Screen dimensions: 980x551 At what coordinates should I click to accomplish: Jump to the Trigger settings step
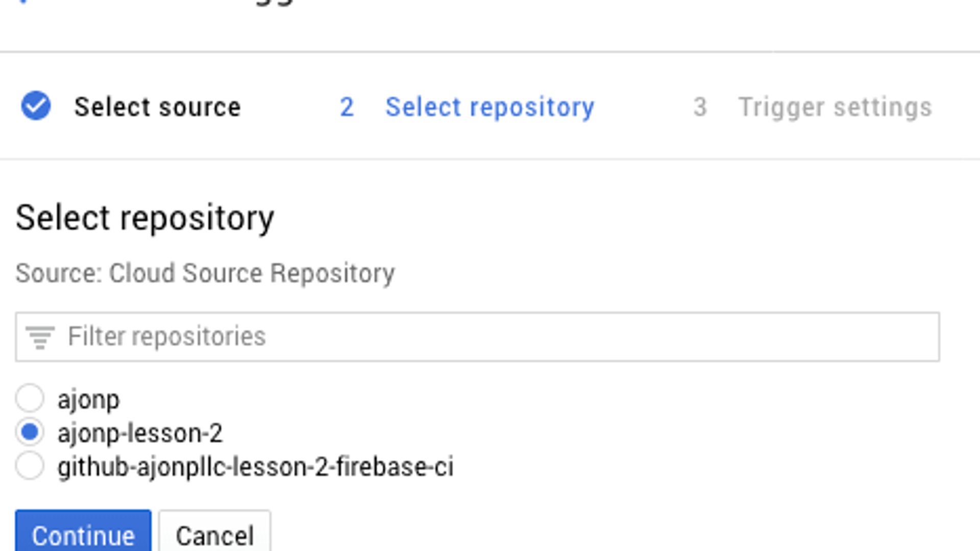pyautogui.click(x=835, y=107)
